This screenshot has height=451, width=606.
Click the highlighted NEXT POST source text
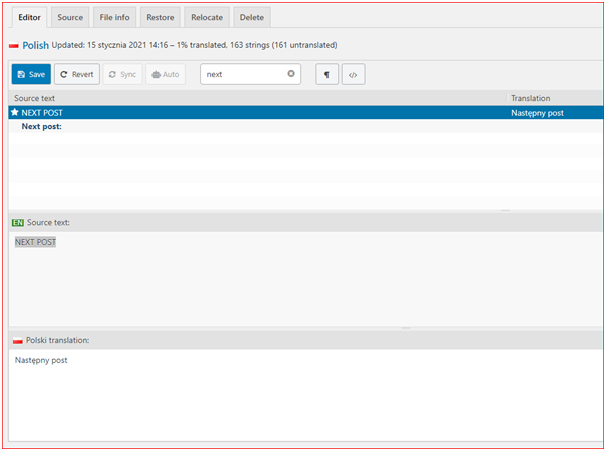pyautogui.click(x=35, y=242)
